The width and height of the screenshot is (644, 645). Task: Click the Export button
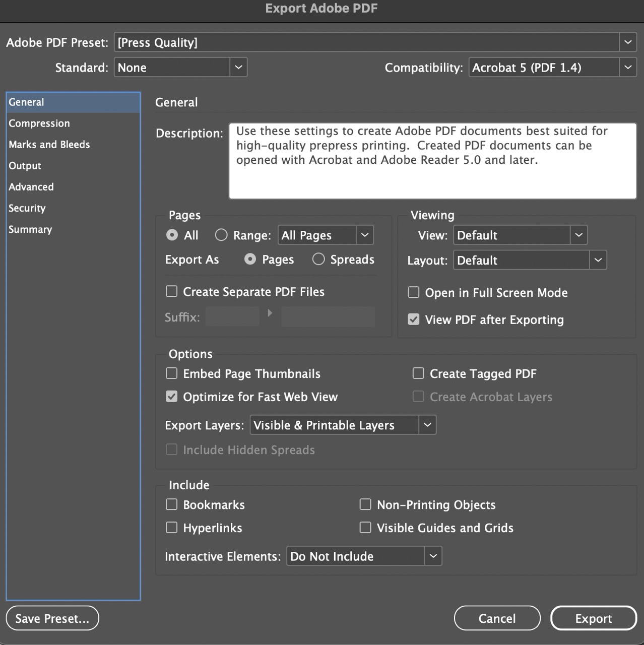point(594,618)
